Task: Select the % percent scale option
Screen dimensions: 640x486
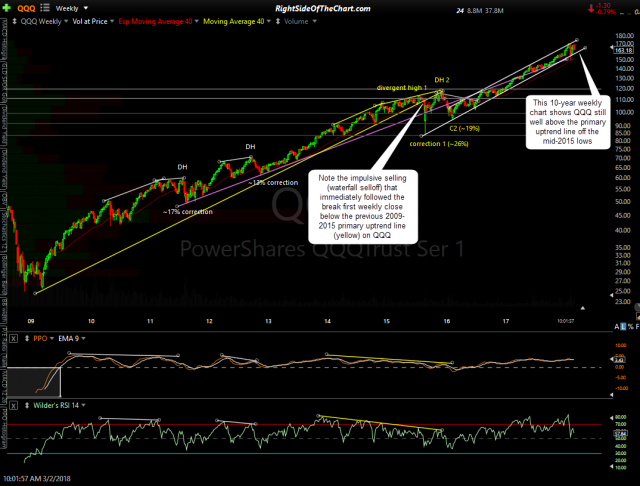Action: [x=631, y=326]
